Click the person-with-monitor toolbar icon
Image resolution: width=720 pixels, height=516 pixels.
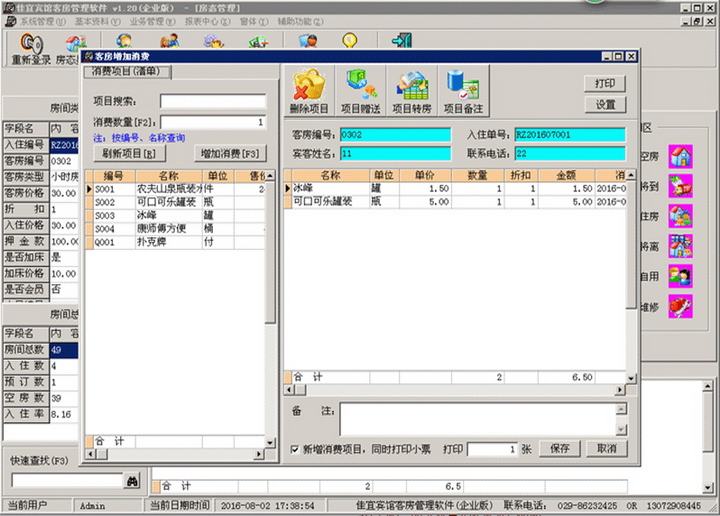coord(308,40)
